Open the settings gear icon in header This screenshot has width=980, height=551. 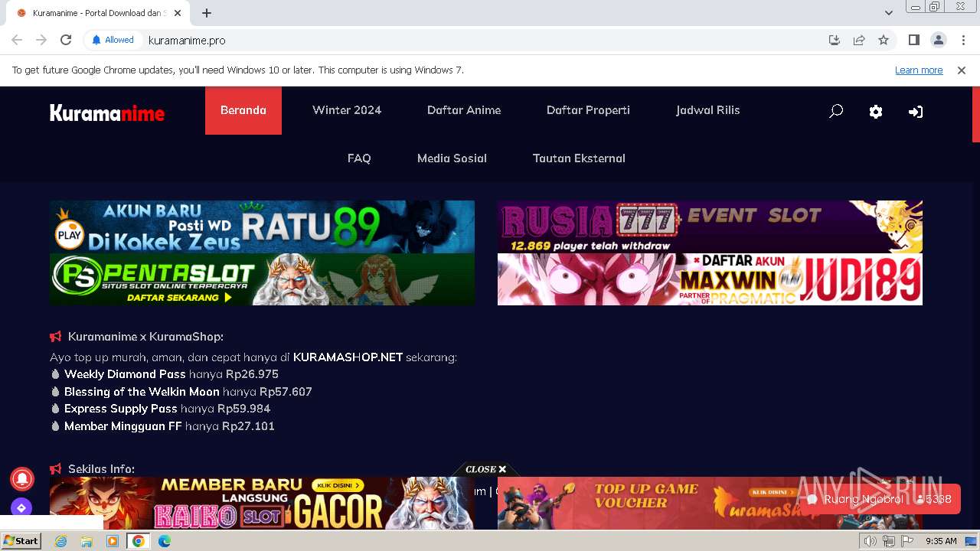pyautogui.click(x=876, y=112)
